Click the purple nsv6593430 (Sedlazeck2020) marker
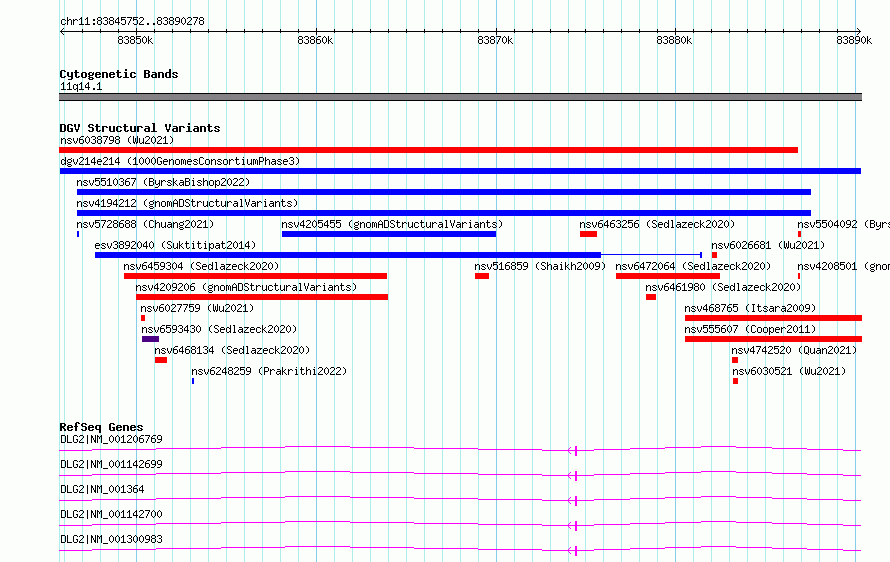 150,339
